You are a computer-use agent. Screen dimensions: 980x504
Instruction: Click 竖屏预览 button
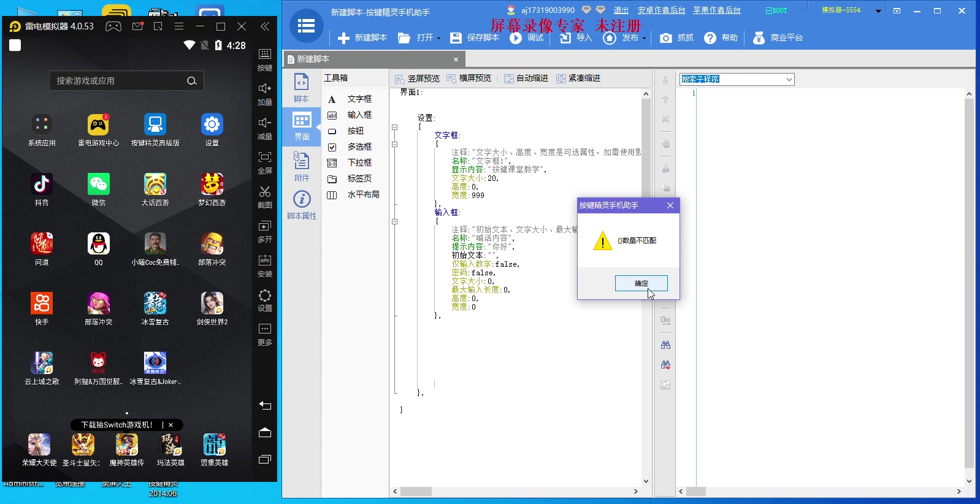[x=418, y=78]
